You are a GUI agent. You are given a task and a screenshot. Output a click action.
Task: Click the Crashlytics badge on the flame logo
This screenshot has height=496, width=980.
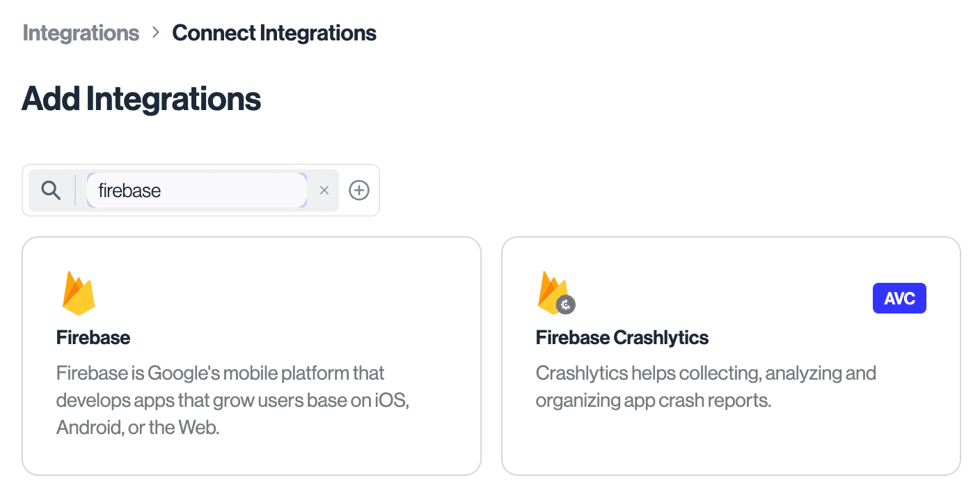pyautogui.click(x=564, y=304)
